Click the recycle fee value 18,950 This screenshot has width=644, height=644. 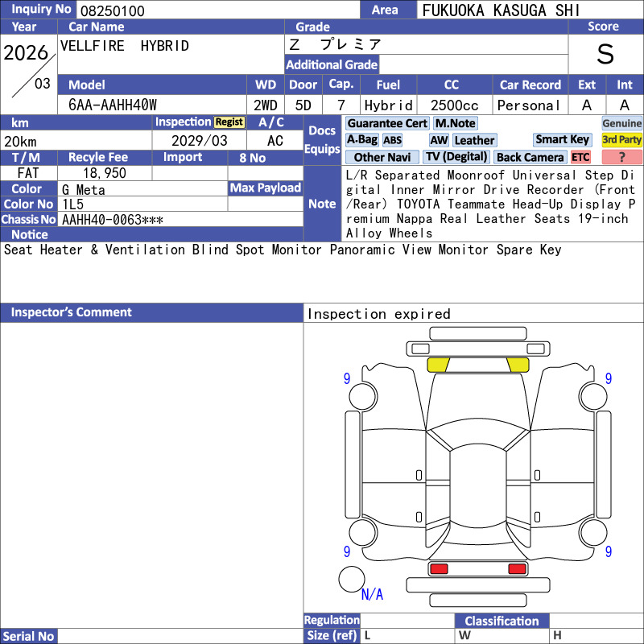point(105,173)
